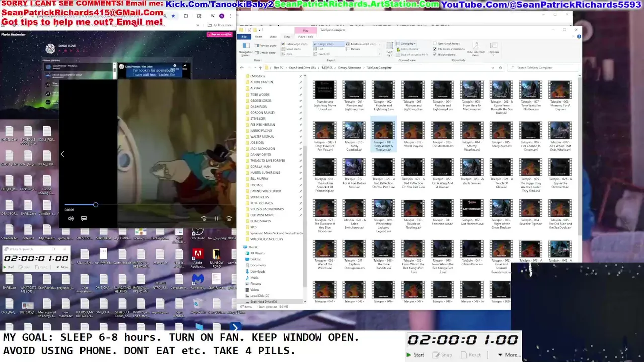
Task: Expand This PC in navigation pane
Action: click(253, 247)
